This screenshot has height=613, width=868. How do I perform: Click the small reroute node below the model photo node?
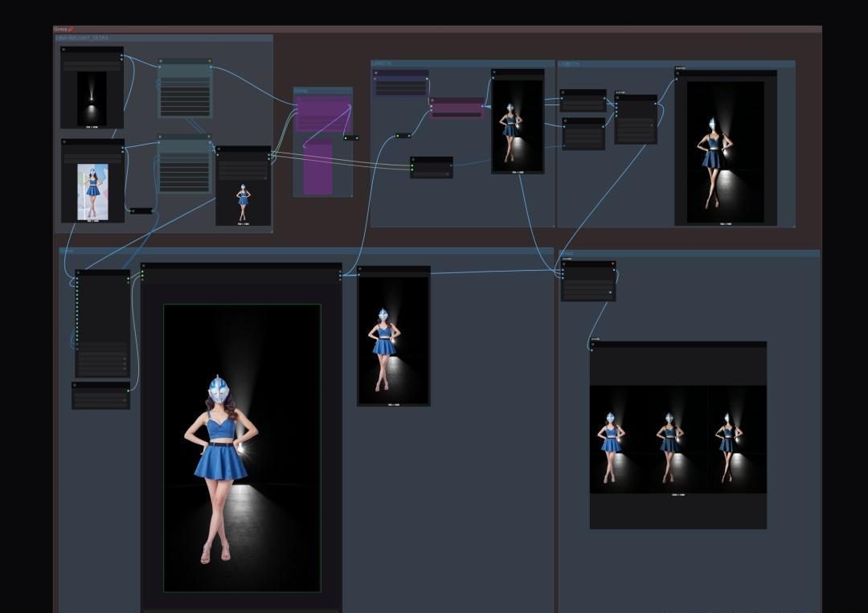tap(141, 210)
